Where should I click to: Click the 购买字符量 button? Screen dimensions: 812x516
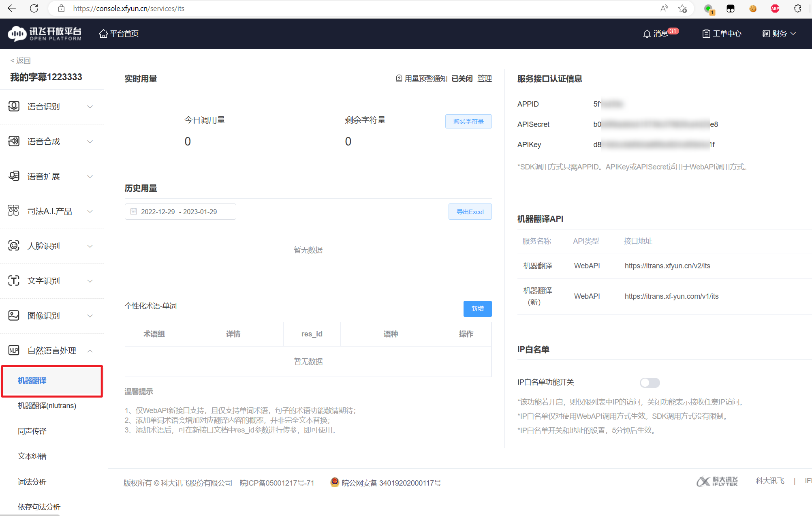pos(468,122)
